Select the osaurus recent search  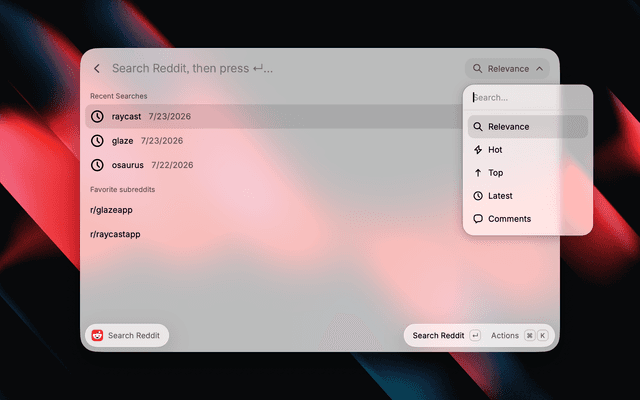click(273, 165)
